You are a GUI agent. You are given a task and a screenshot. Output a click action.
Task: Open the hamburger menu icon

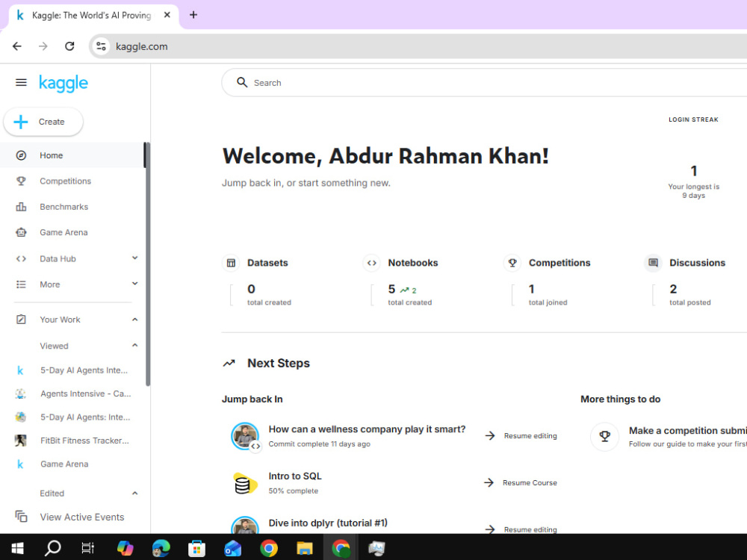21,83
